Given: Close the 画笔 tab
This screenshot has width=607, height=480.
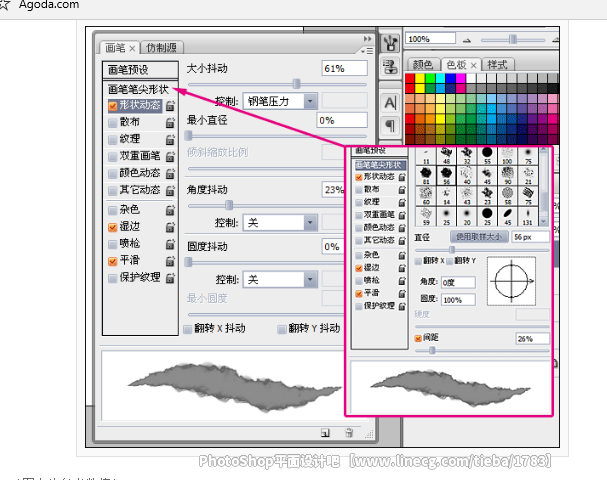Looking at the screenshot, I should pos(132,48).
